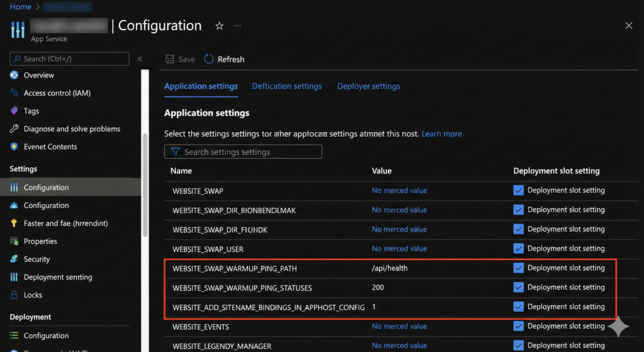Click the Locks padlock icon
The height and width of the screenshot is (352, 644).
tap(14, 295)
